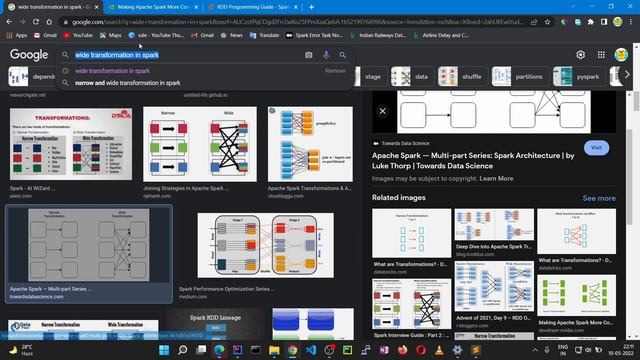The image size is (640, 360).
Task: Open the Opera browser from the taskbar
Action: coord(421,350)
